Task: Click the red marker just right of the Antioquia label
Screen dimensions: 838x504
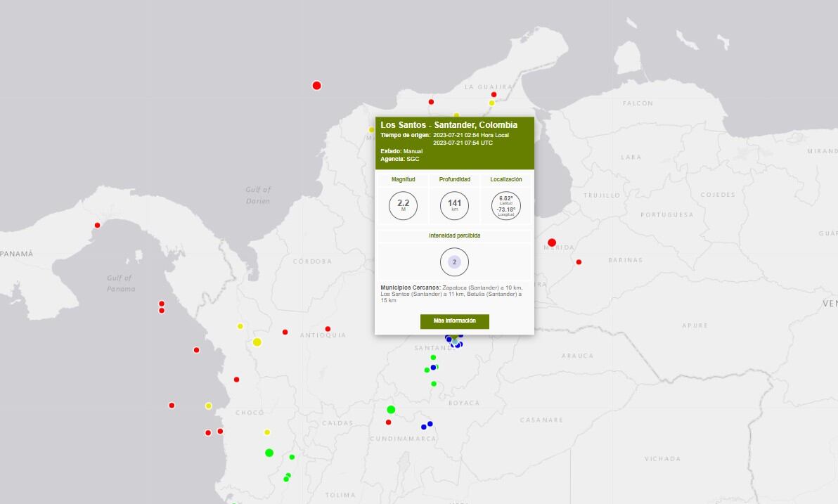Action: (328, 329)
